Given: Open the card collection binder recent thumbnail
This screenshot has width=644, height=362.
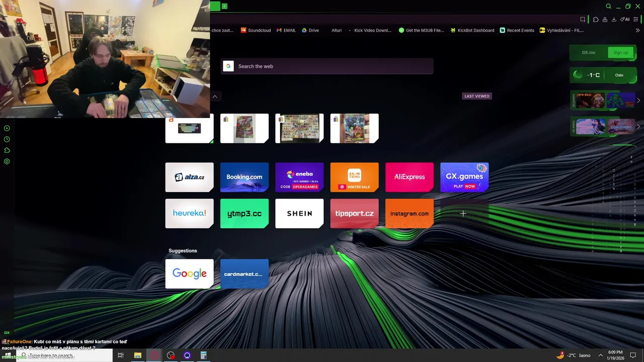Looking at the screenshot, I should coord(299,128).
